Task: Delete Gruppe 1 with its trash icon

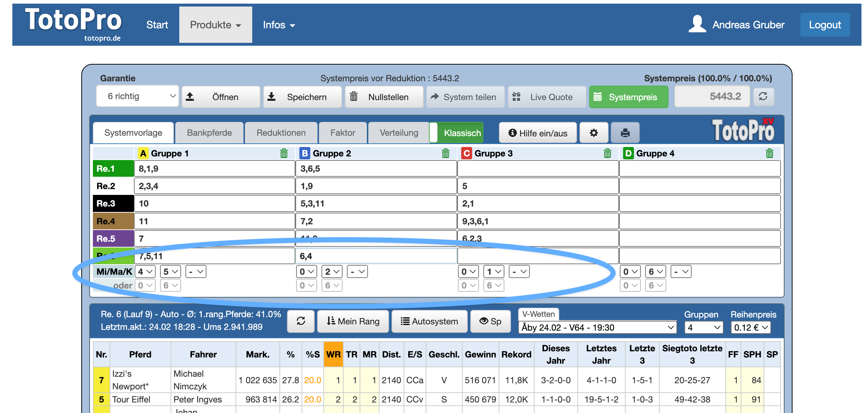Action: 284,154
